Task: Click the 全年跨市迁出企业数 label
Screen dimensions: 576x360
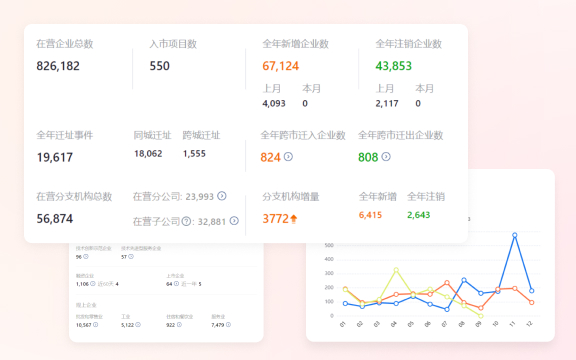Action: tap(400, 135)
